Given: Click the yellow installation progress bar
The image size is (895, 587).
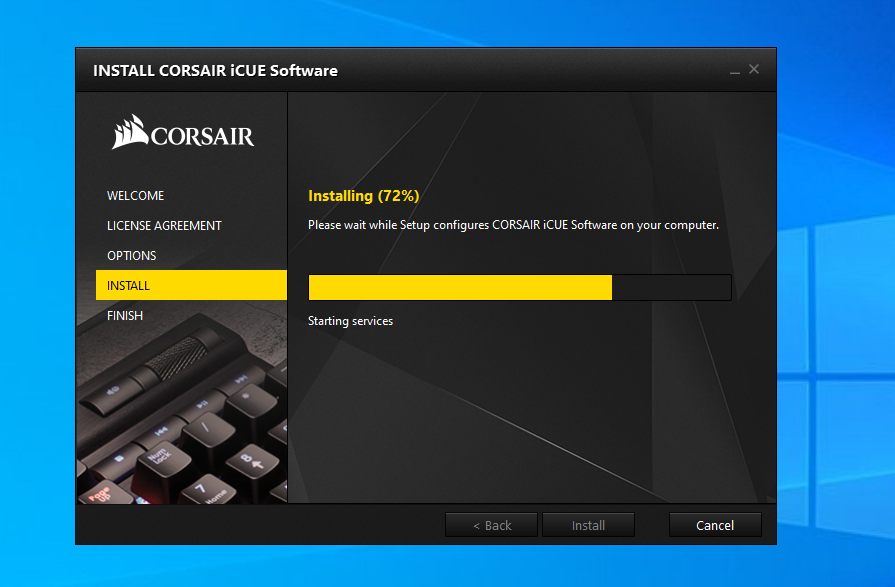Looking at the screenshot, I should coord(519,287).
